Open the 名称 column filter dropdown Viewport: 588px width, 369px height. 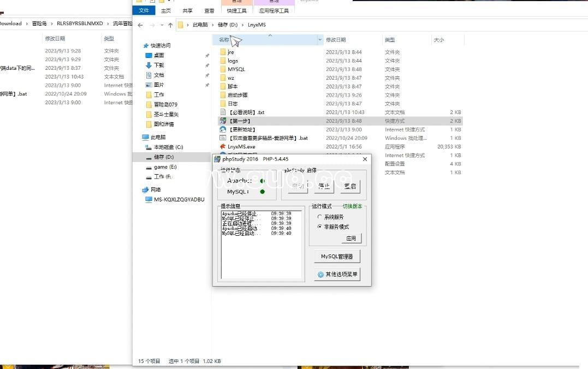[x=320, y=39]
